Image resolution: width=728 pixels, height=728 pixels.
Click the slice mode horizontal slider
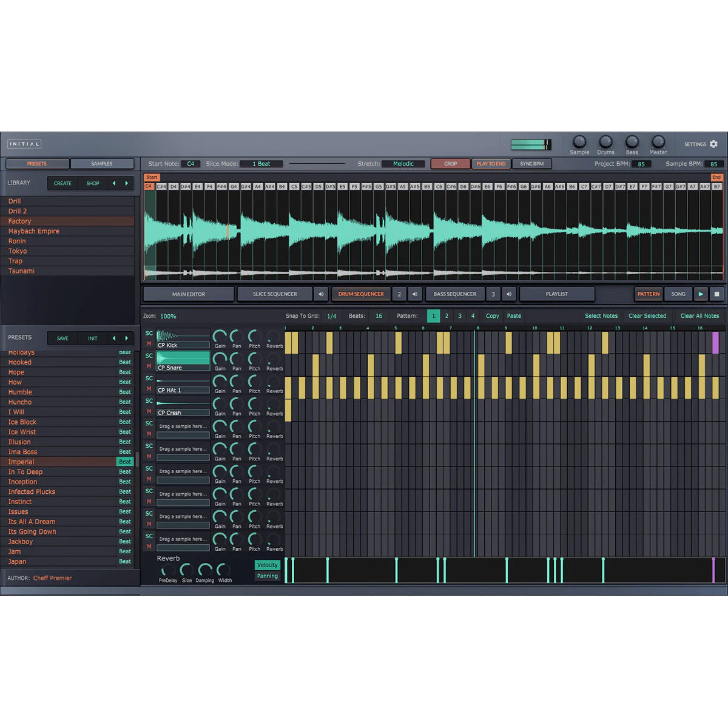(317, 164)
